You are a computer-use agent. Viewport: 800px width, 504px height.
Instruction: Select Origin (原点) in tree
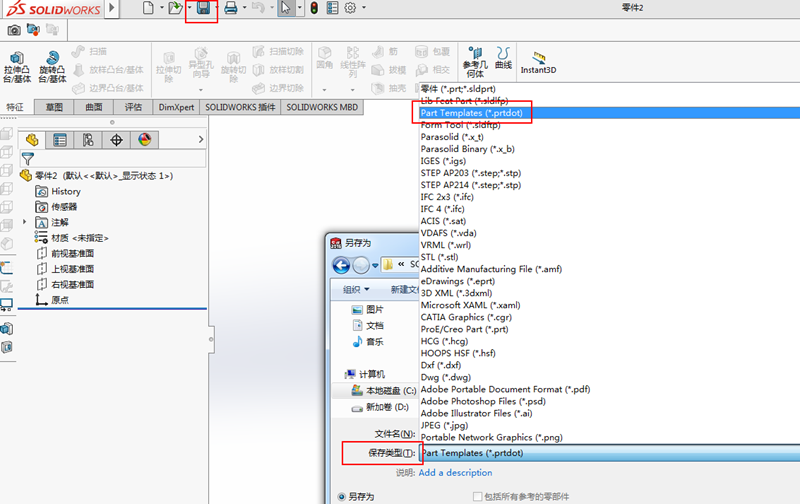coord(52,300)
